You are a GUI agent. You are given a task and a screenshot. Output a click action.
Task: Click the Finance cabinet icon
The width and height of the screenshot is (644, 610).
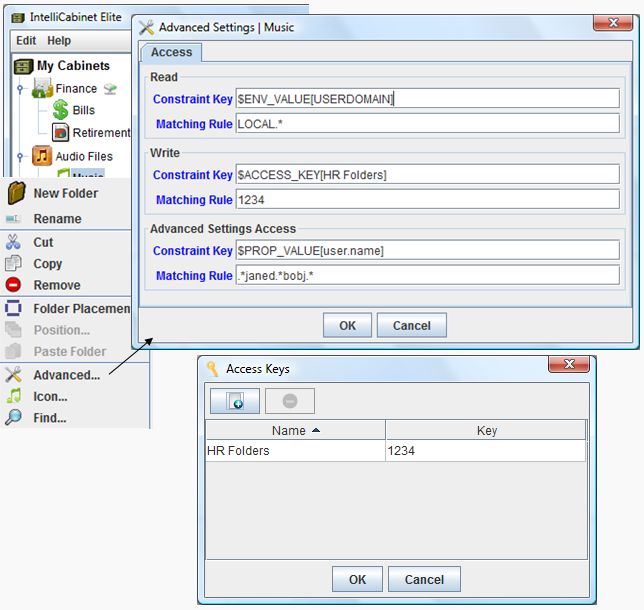pyautogui.click(x=42, y=89)
